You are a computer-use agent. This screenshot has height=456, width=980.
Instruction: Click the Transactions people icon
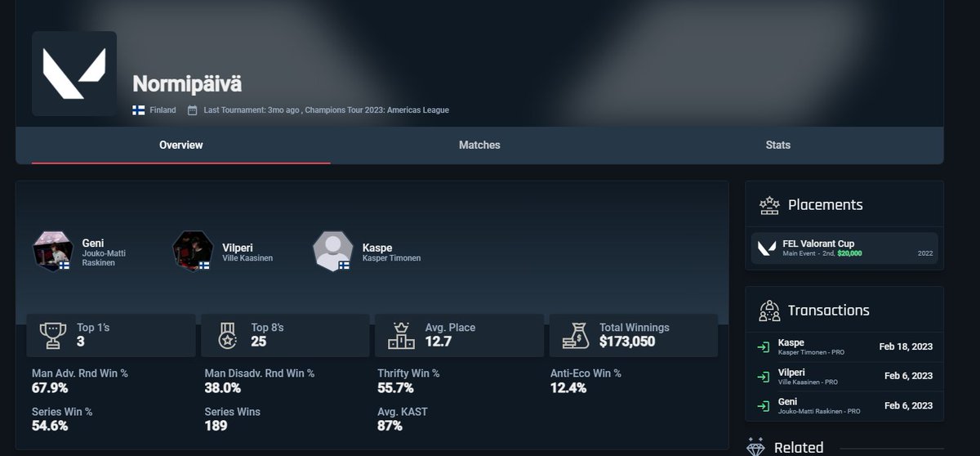[x=768, y=311]
